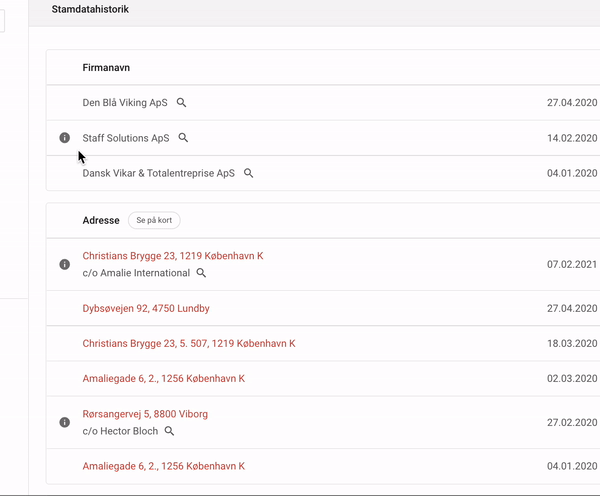600x496 pixels.
Task: Open Dybsøvejen 92, 4750 Lundby address
Action: coord(146,309)
